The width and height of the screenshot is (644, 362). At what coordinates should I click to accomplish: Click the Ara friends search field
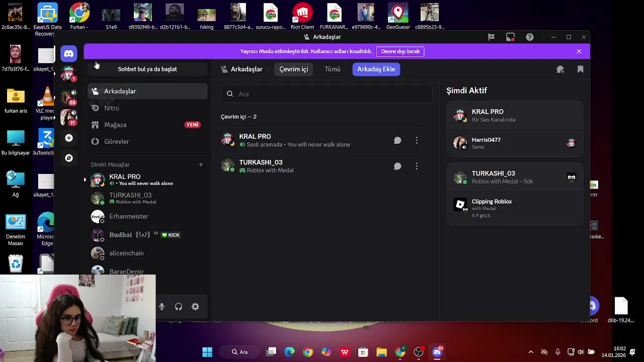click(327, 94)
